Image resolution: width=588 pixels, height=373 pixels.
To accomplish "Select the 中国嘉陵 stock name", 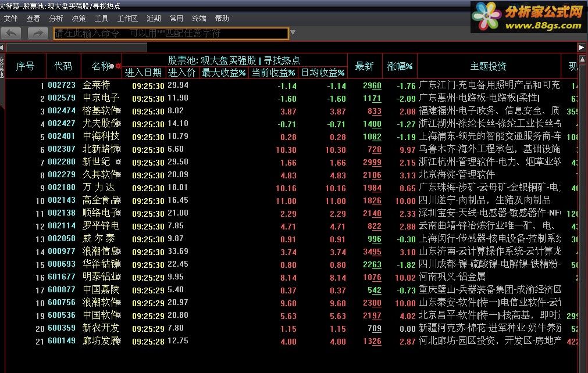I will pyautogui.click(x=101, y=289).
